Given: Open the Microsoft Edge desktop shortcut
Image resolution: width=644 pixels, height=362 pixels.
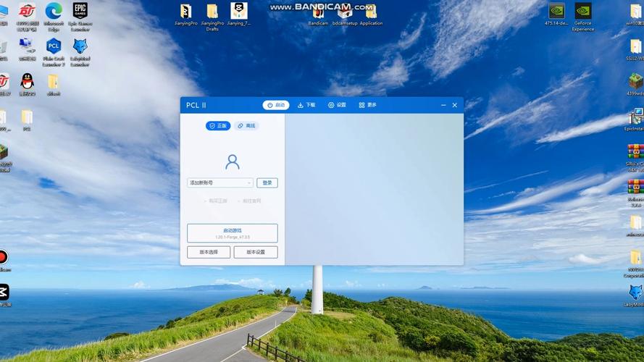Looking at the screenshot, I should [54, 12].
